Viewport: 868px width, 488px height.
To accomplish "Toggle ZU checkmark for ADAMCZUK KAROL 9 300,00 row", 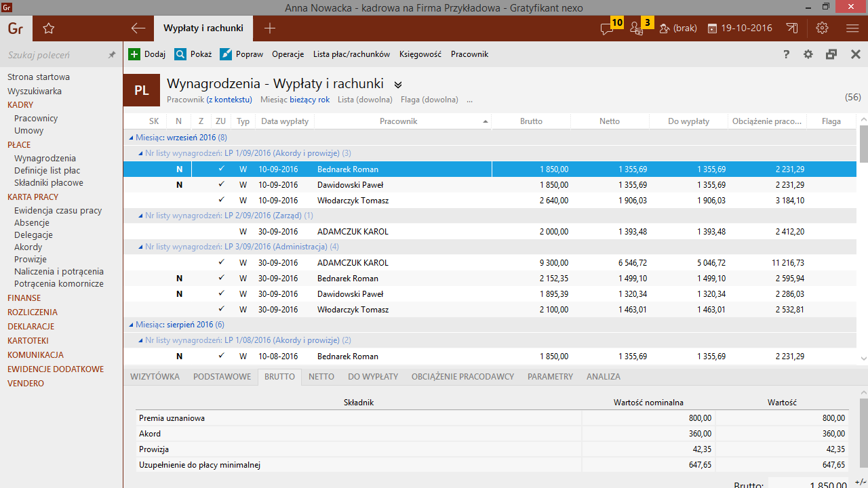I will pyautogui.click(x=221, y=262).
